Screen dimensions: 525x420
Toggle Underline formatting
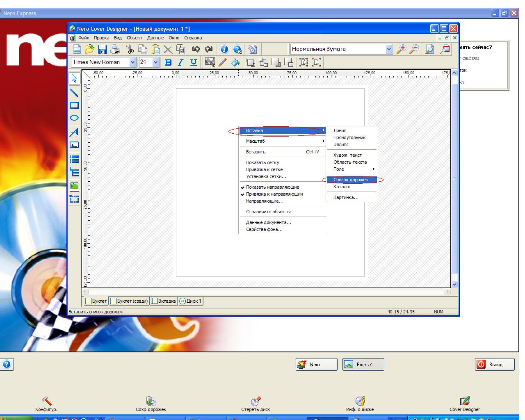coord(194,62)
